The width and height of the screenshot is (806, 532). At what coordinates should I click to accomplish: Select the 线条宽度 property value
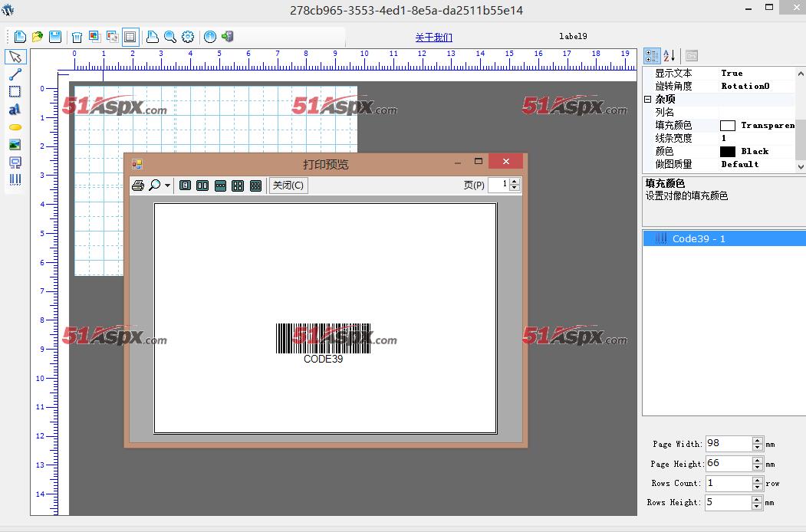click(757, 138)
